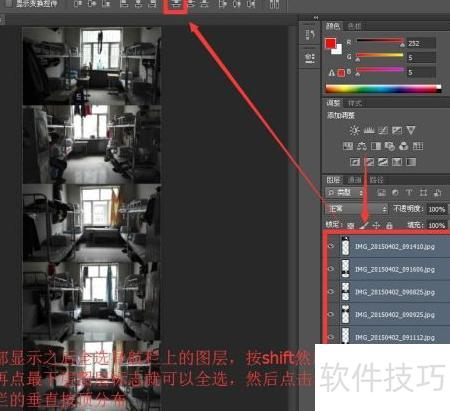Screen dimensions: 450x411
Task: Hide layer IMG_20150402_091410.jpg via its eye
Action: [x=331, y=246]
